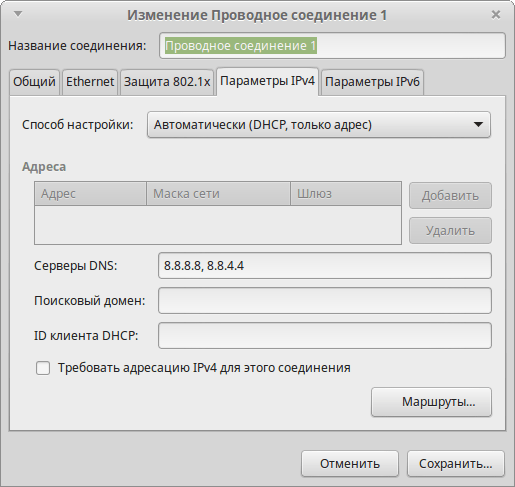Screen dimensions: 515x487
Task: Click the Добавить address button
Action: click(450, 196)
